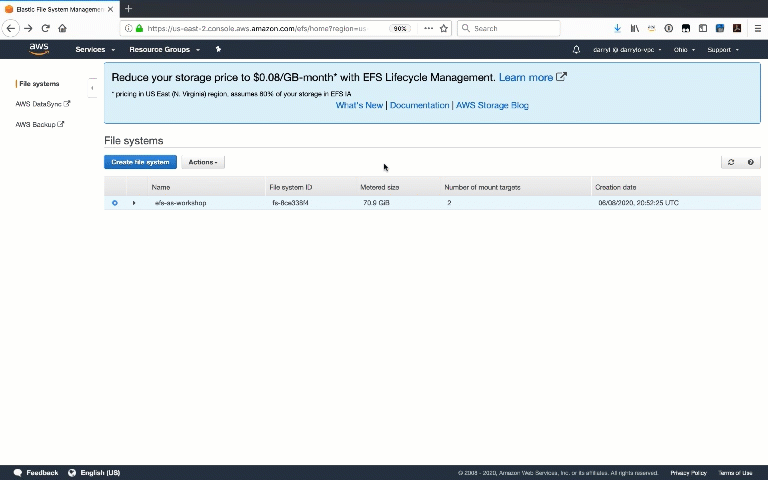Screen dimensions: 768x480
Task: View site security padlock info
Action: pos(140,28)
